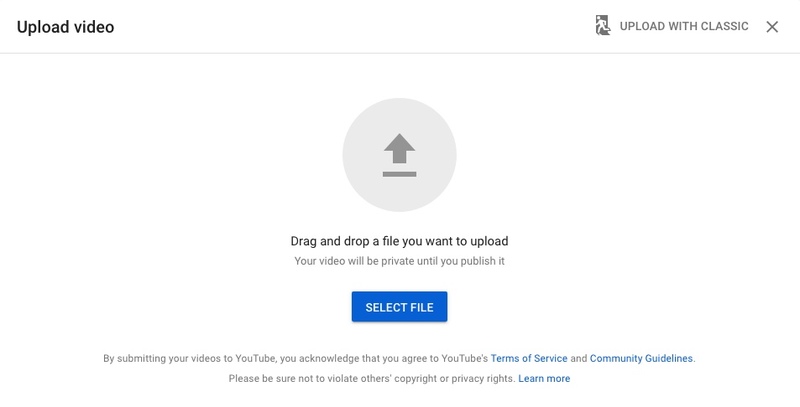Click the 'Drag and drop a file' text
The width and height of the screenshot is (800, 407).
pyautogui.click(x=399, y=241)
